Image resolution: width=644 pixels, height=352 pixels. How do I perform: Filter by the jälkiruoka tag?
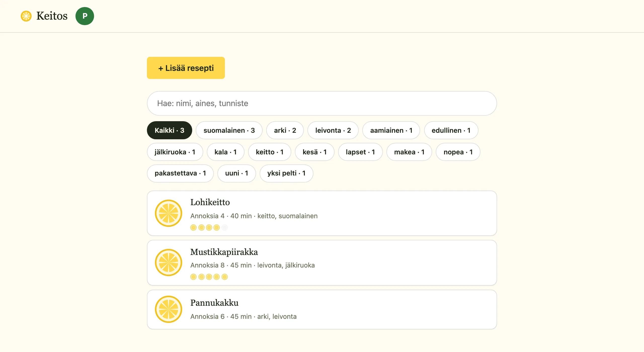pyautogui.click(x=175, y=152)
